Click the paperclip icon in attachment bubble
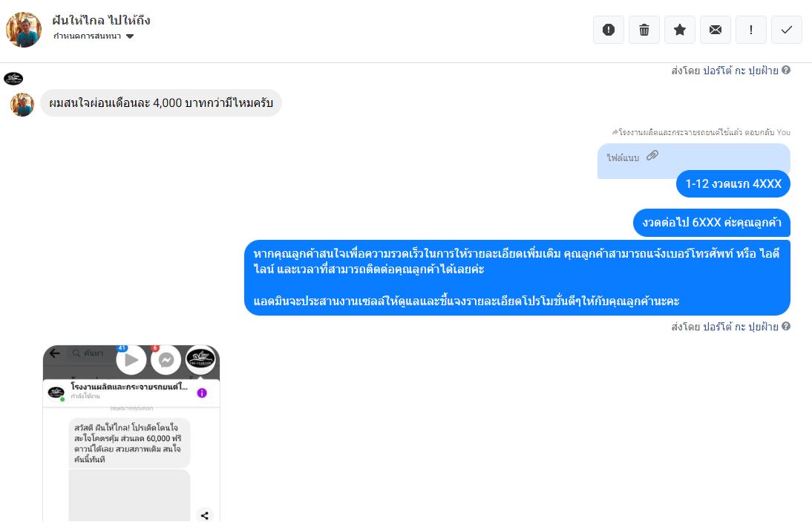This screenshot has height=525, width=812. tap(652, 155)
